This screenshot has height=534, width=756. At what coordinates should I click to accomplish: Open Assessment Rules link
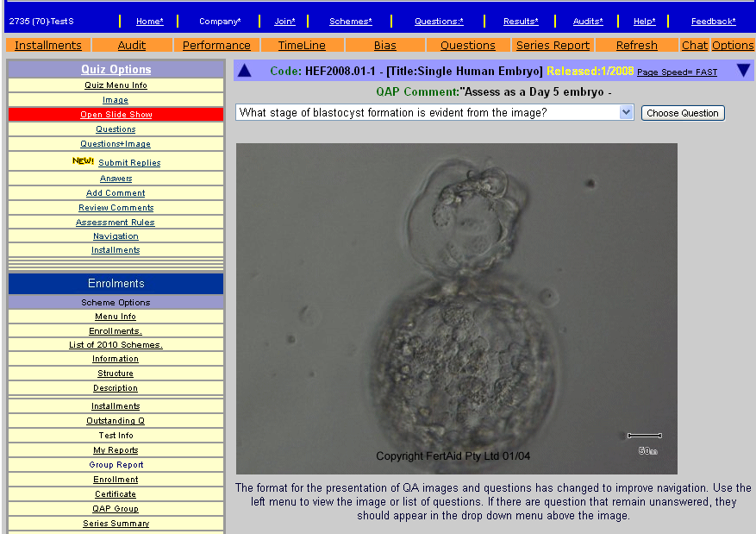pyautogui.click(x=116, y=223)
